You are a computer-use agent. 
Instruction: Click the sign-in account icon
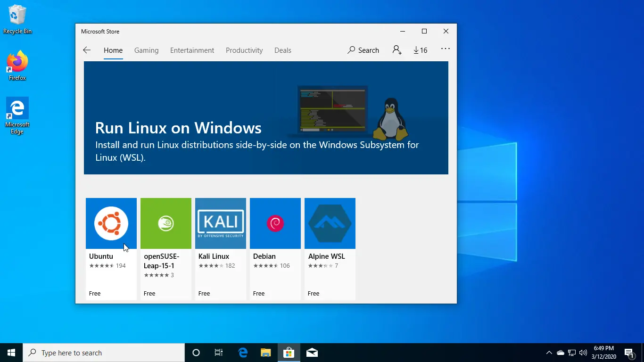pos(397,49)
